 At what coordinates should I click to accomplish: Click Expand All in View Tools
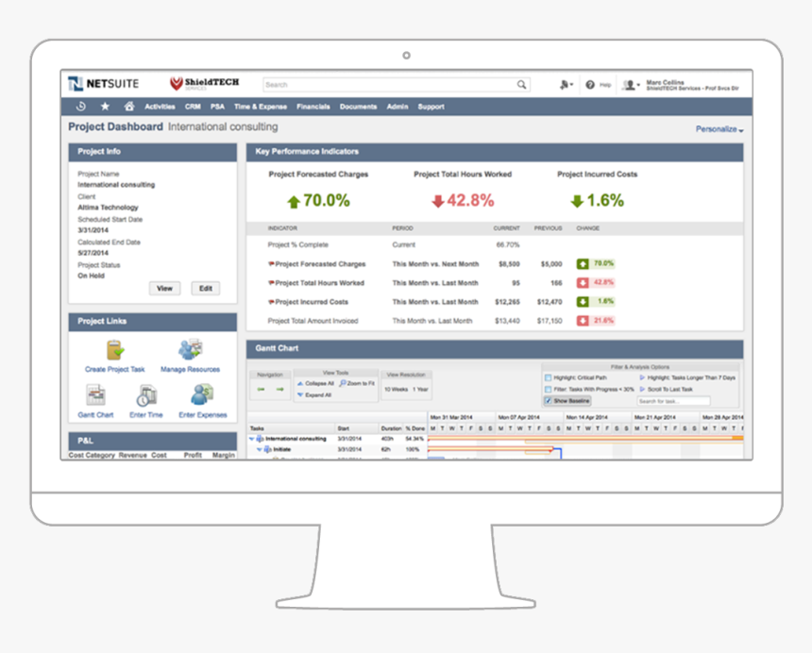coord(314,394)
